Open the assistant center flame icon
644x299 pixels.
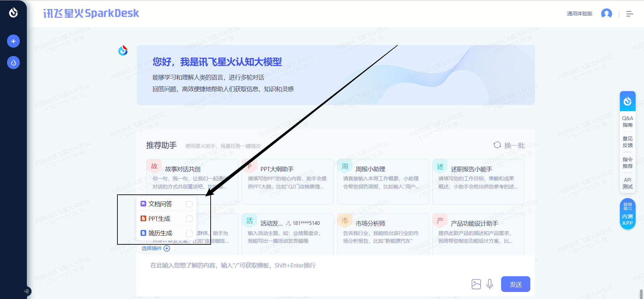point(13,63)
